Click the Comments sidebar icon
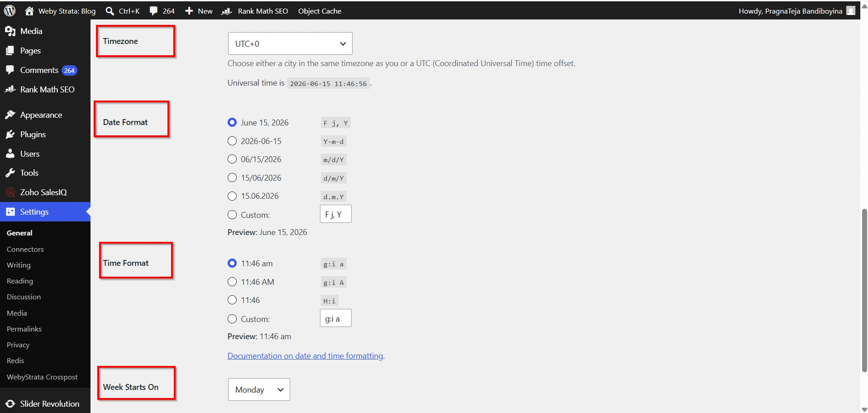This screenshot has width=868, height=413. point(10,70)
